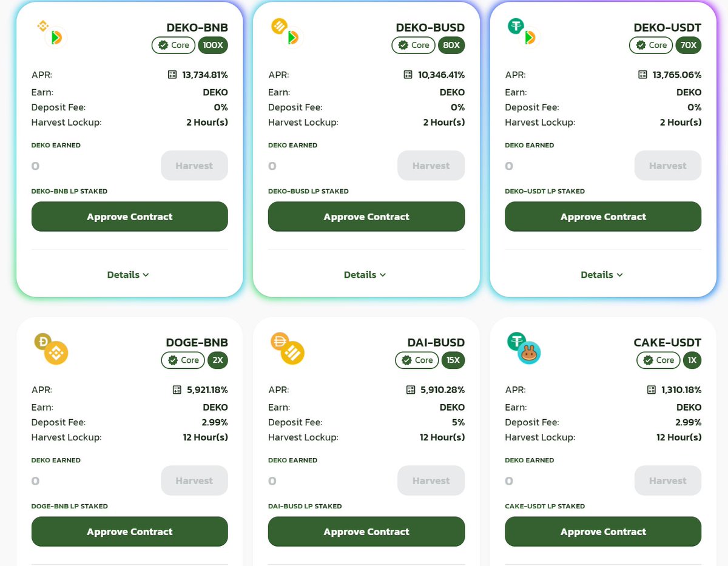
Task: Click the 5,910.28% APR value
Action: click(444, 389)
